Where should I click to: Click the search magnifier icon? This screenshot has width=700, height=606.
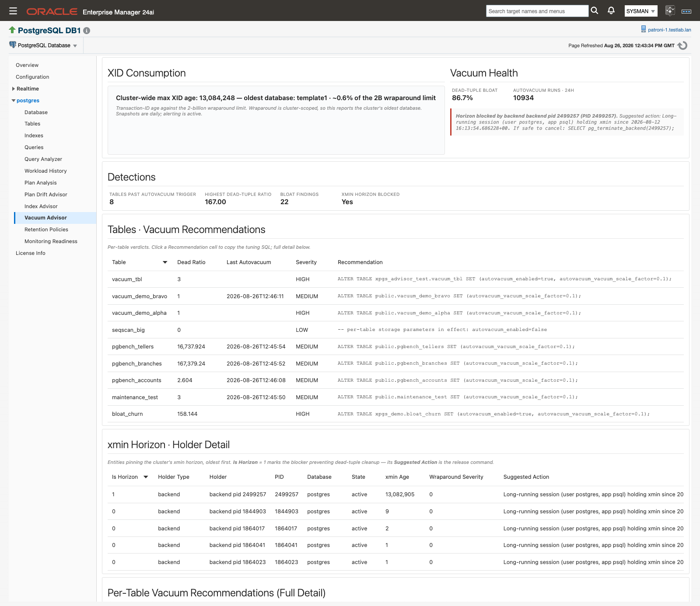point(594,10)
